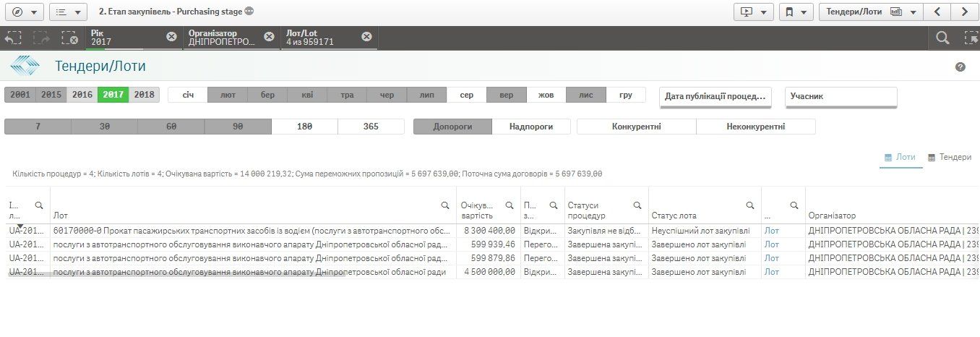Open the selections tool icon

[971, 38]
